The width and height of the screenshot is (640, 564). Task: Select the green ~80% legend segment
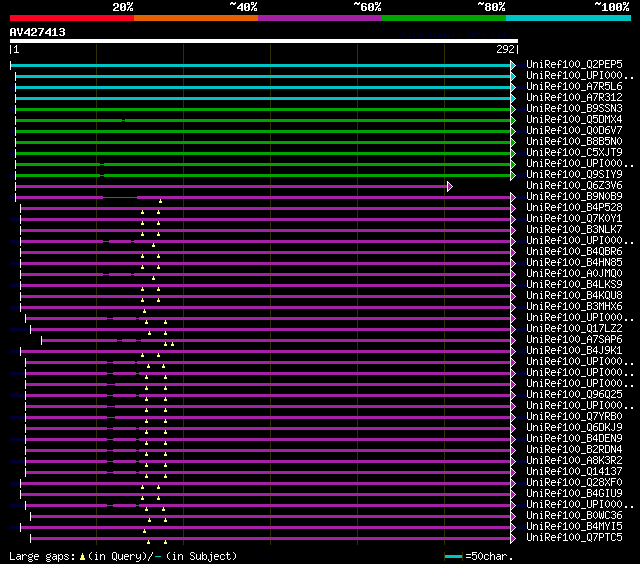click(x=443, y=18)
